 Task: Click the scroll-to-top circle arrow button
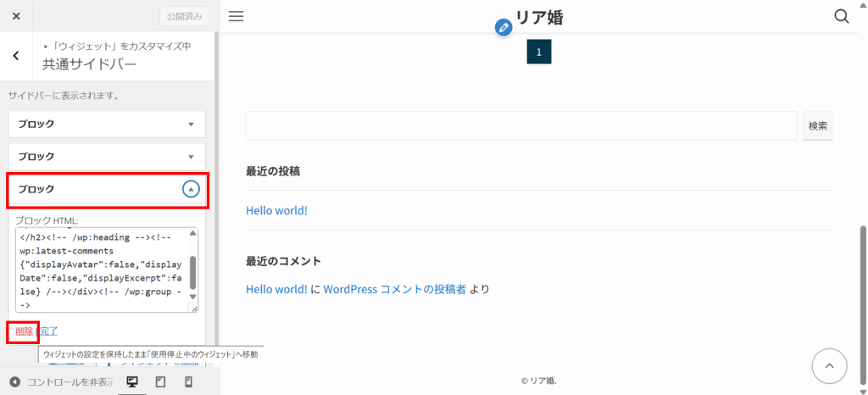pos(829,366)
